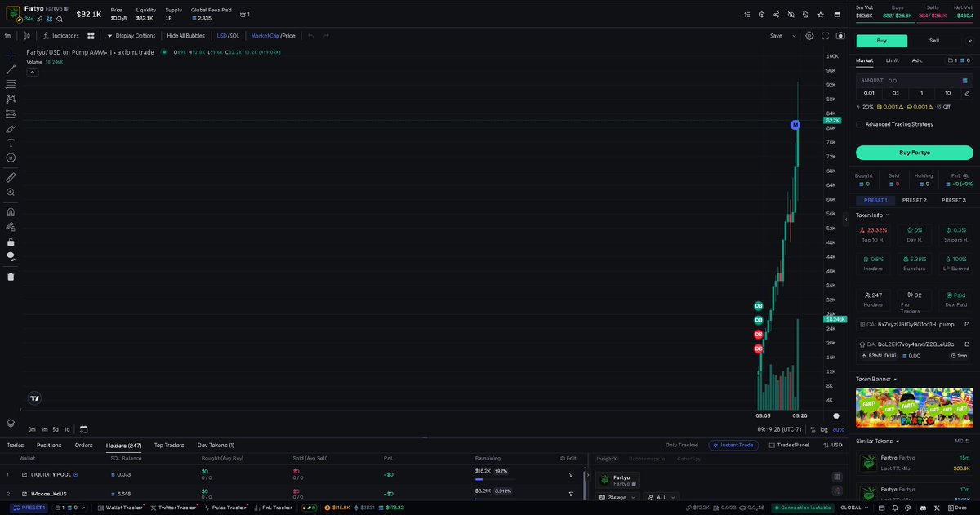This screenshot has width=980, height=515.
Task: Enable Instant Trade
Action: pyautogui.click(x=733, y=445)
